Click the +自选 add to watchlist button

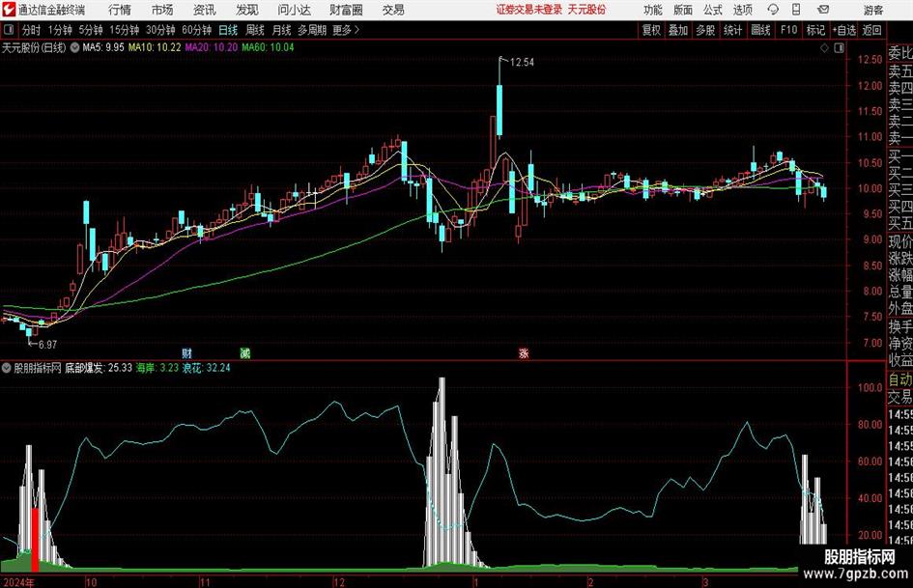click(x=843, y=30)
